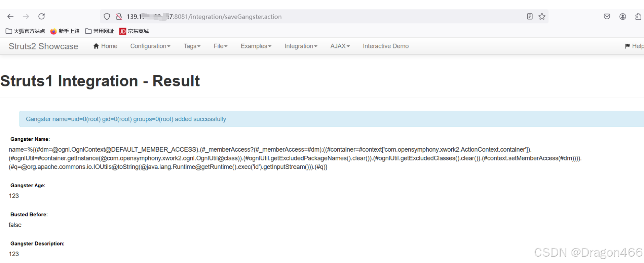This screenshot has width=644, height=263.
Task: Open the 新手上路 Firefox bookmark
Action: [x=65, y=31]
